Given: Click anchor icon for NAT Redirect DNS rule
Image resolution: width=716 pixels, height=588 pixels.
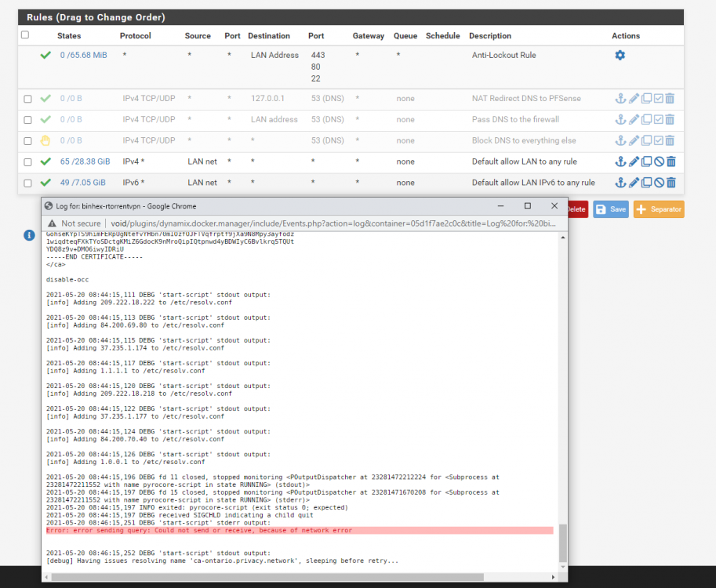Looking at the screenshot, I should [620, 98].
